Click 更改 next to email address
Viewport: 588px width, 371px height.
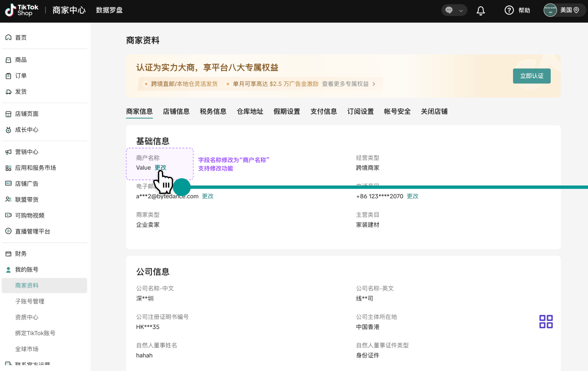[208, 196]
